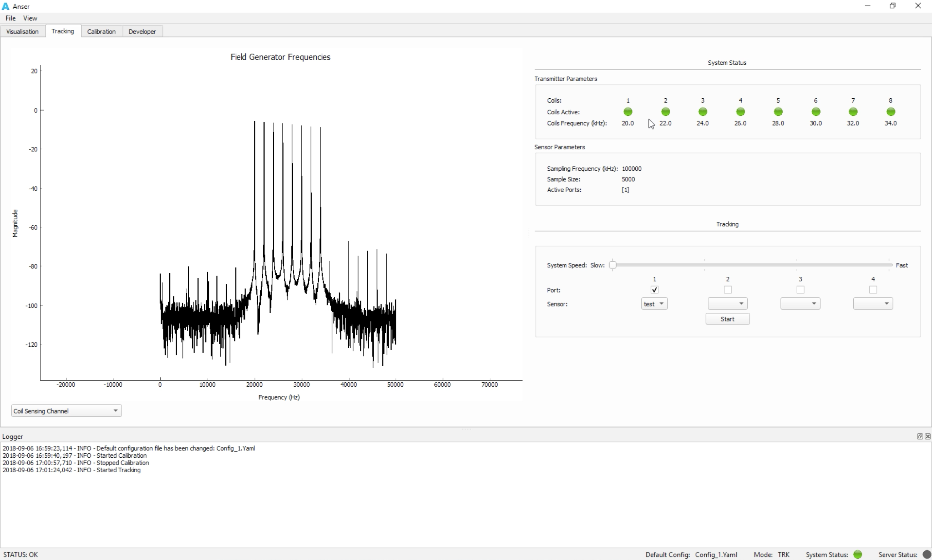Open the Developer tab
The width and height of the screenshot is (932, 560).
pos(142,31)
